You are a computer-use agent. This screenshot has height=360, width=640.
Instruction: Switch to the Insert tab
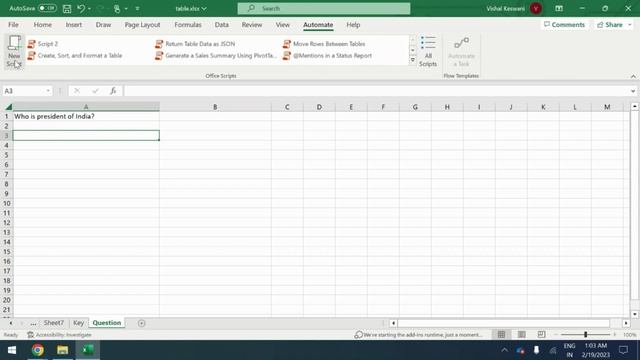coord(73,25)
